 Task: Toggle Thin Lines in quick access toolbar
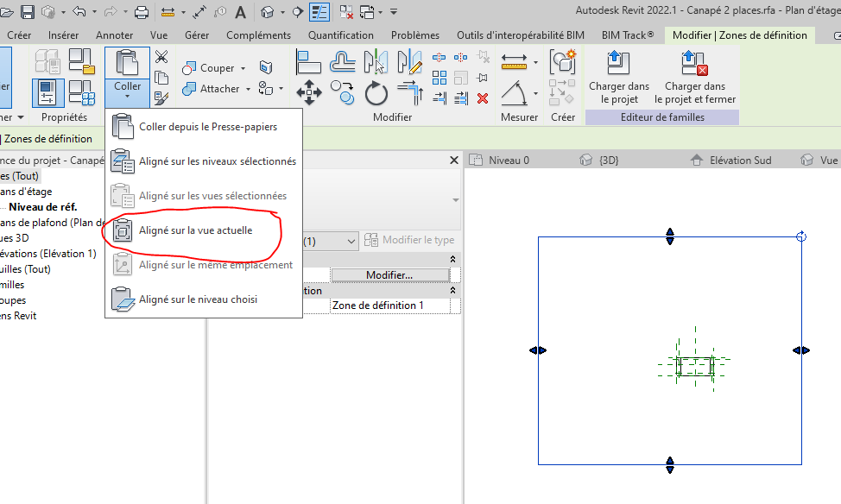coord(319,12)
